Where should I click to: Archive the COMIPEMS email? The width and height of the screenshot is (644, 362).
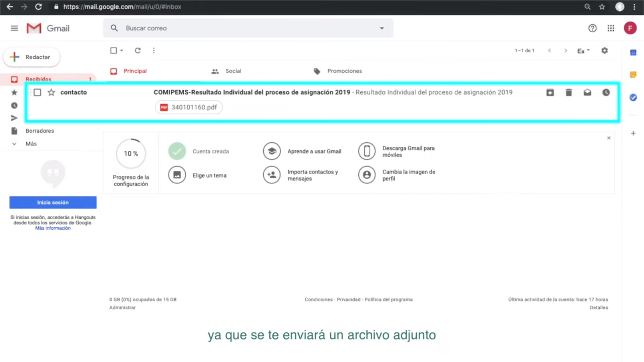pyautogui.click(x=550, y=93)
